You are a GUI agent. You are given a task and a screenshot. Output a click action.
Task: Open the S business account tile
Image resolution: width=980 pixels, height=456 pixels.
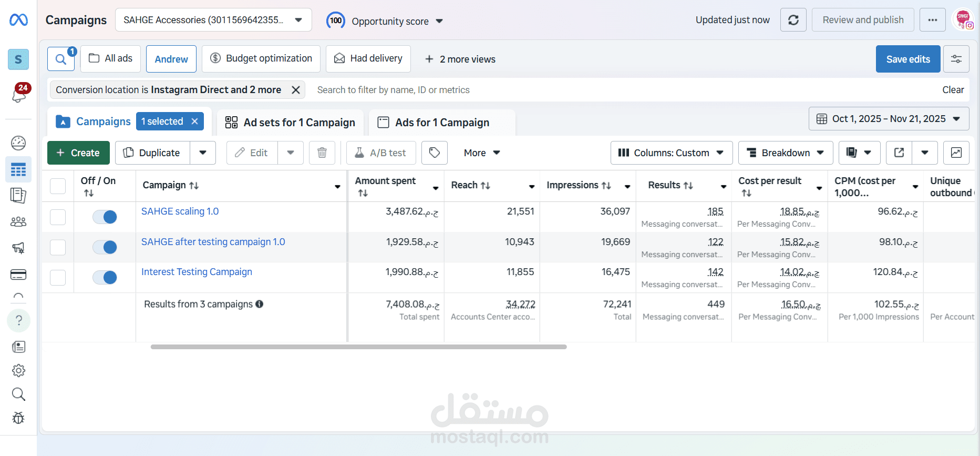18,59
